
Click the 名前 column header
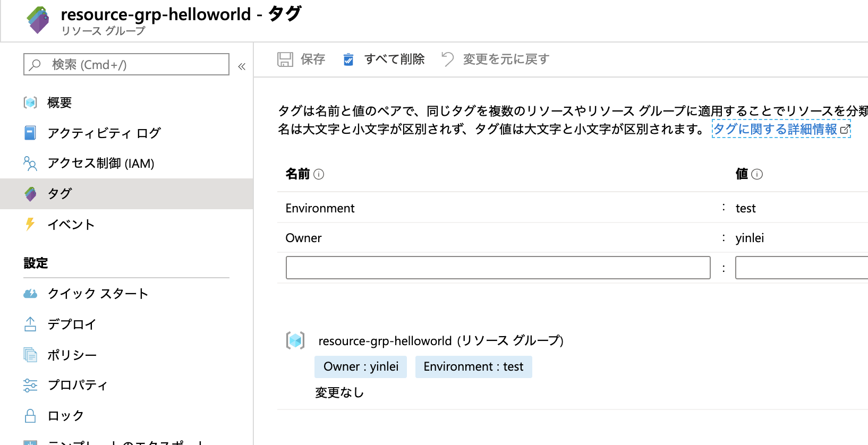pyautogui.click(x=297, y=174)
